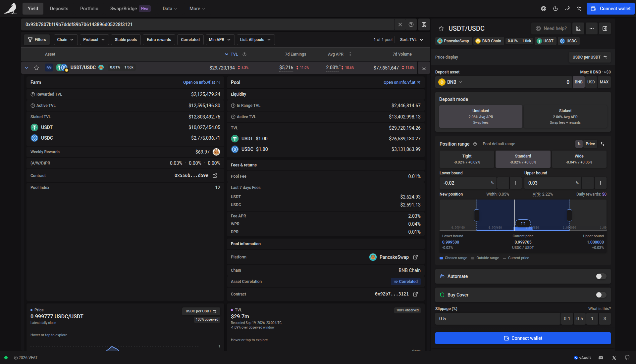Image resolution: width=636 pixels, height=364 pixels.
Task: Toggle the layout columns icon beside search
Action: (424, 24)
